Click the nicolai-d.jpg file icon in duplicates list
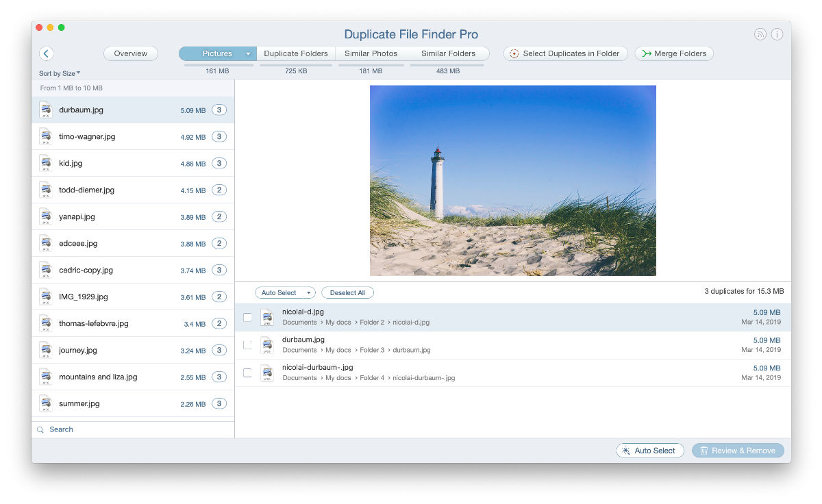The image size is (822, 504). tap(267, 317)
